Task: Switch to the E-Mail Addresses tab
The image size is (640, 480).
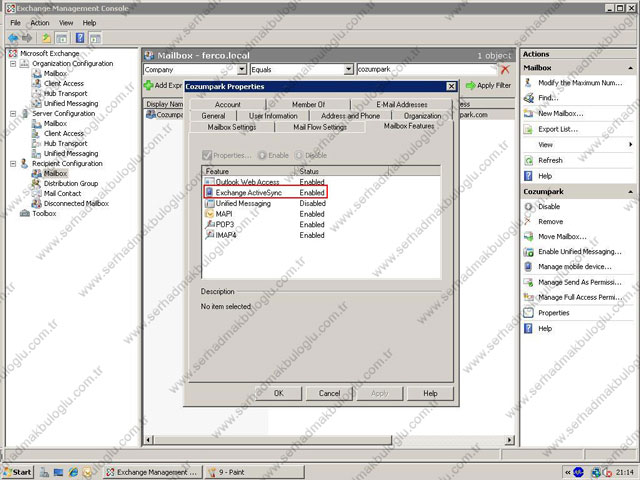Action: [402, 104]
